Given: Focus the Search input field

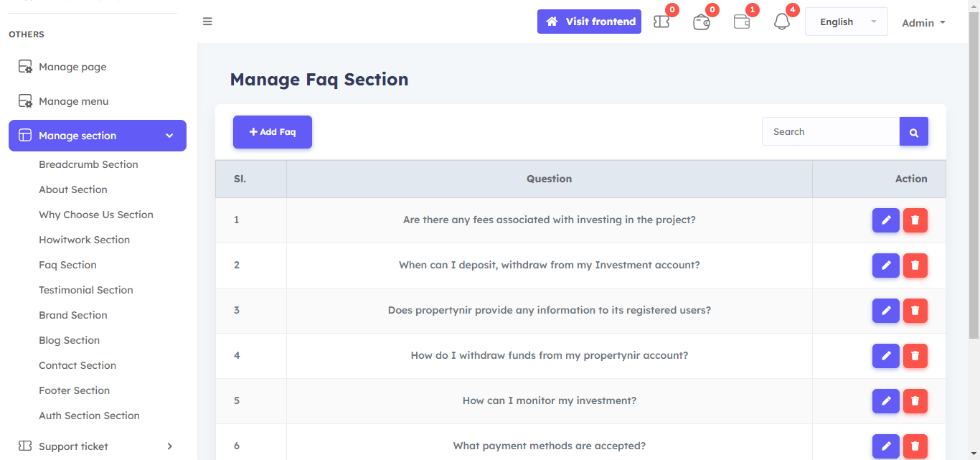Looking at the screenshot, I should click(x=830, y=132).
